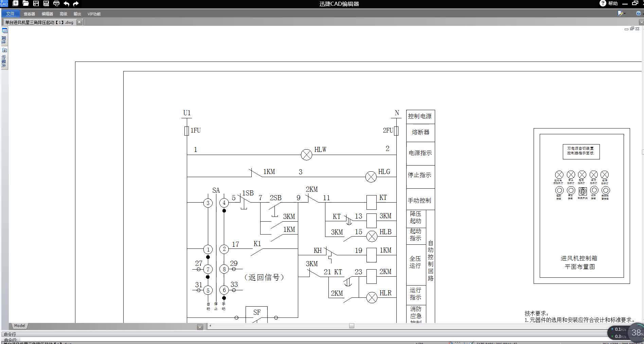Viewport: 644px width, 344px height.
Task: Click the horizontal scrollbar thumb
Action: tap(352, 326)
